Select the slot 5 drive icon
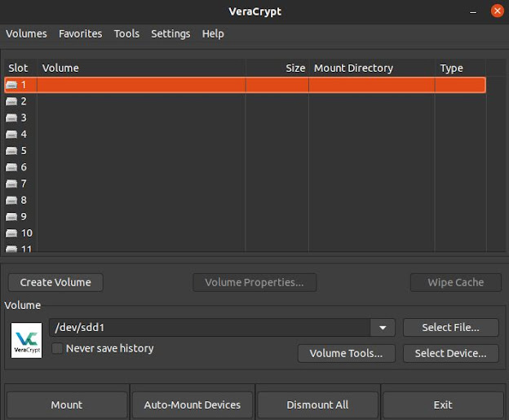The image size is (509, 420). click(x=11, y=151)
